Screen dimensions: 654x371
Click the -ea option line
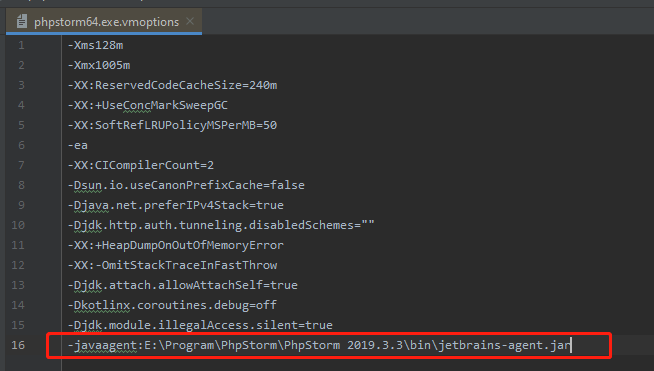coord(78,145)
